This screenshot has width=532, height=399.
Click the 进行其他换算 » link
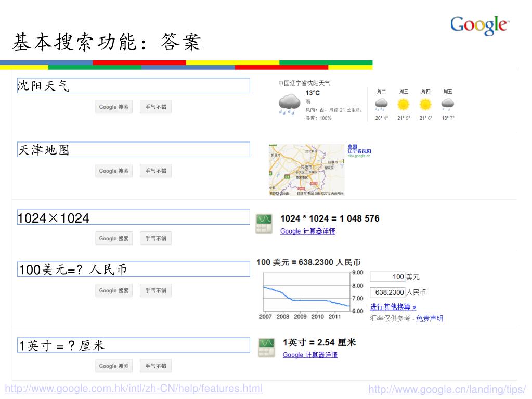(x=393, y=307)
